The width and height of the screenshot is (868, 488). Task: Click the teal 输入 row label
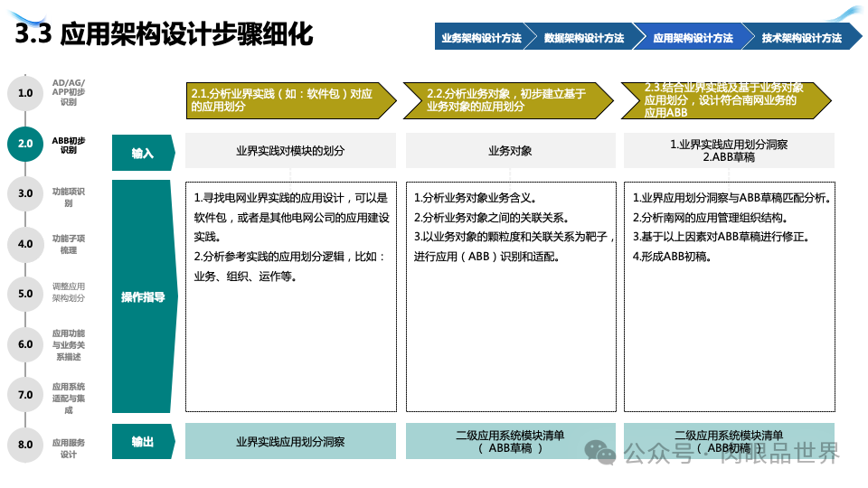pyautogui.click(x=143, y=153)
